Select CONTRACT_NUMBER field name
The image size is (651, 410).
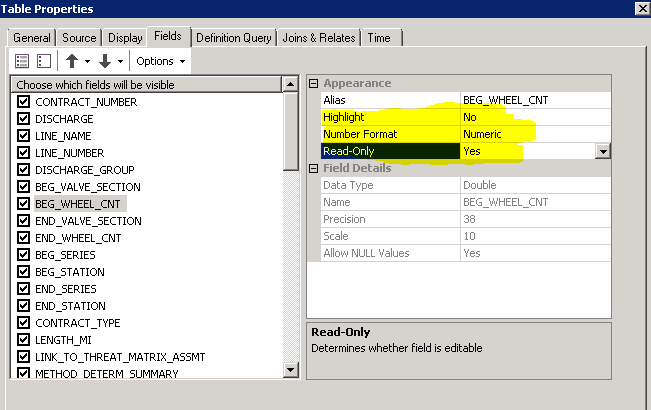[86, 102]
